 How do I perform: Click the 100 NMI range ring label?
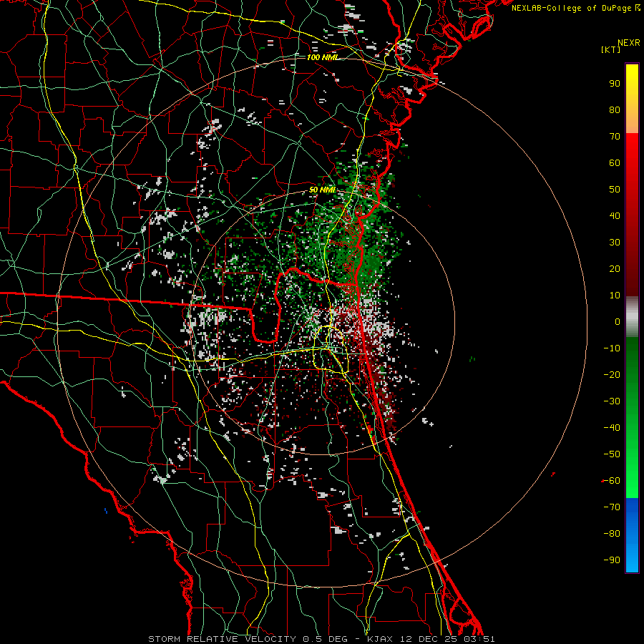point(323,57)
